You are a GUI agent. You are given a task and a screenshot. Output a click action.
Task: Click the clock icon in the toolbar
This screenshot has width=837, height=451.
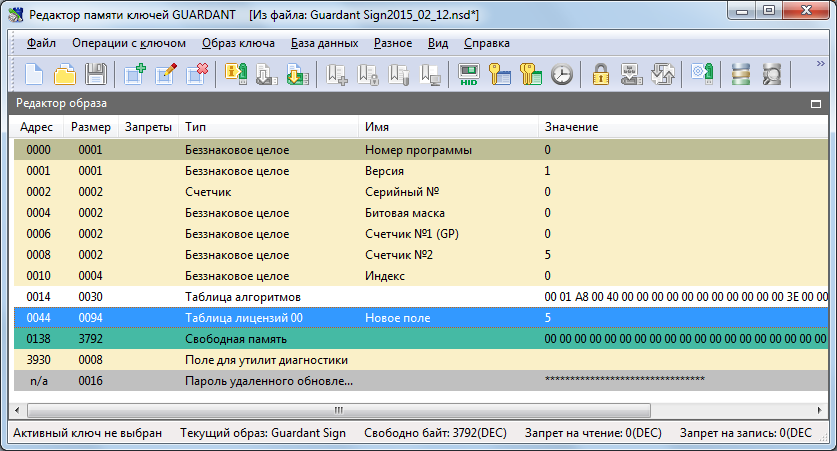562,74
